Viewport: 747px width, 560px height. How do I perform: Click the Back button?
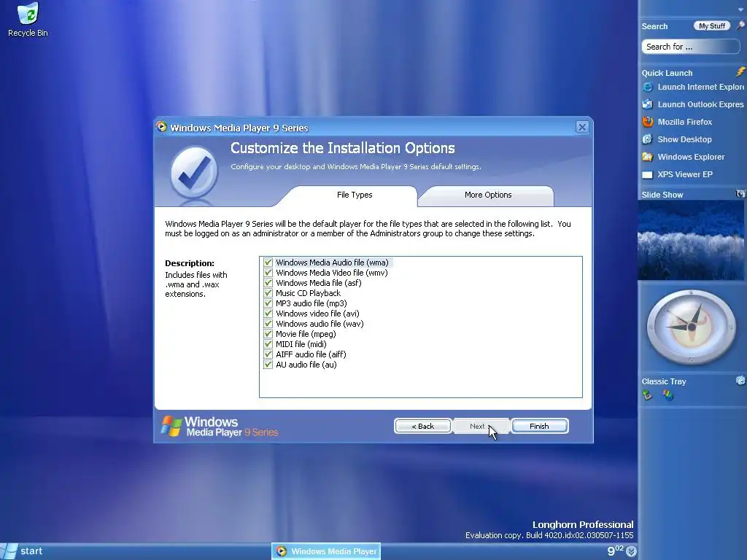pos(422,426)
